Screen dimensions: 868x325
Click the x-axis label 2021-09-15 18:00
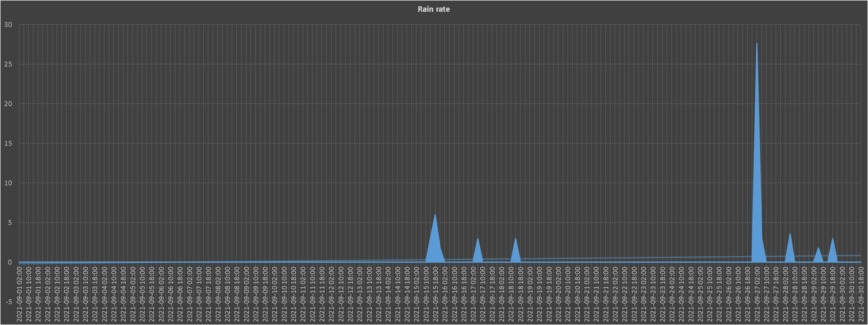tap(435, 294)
